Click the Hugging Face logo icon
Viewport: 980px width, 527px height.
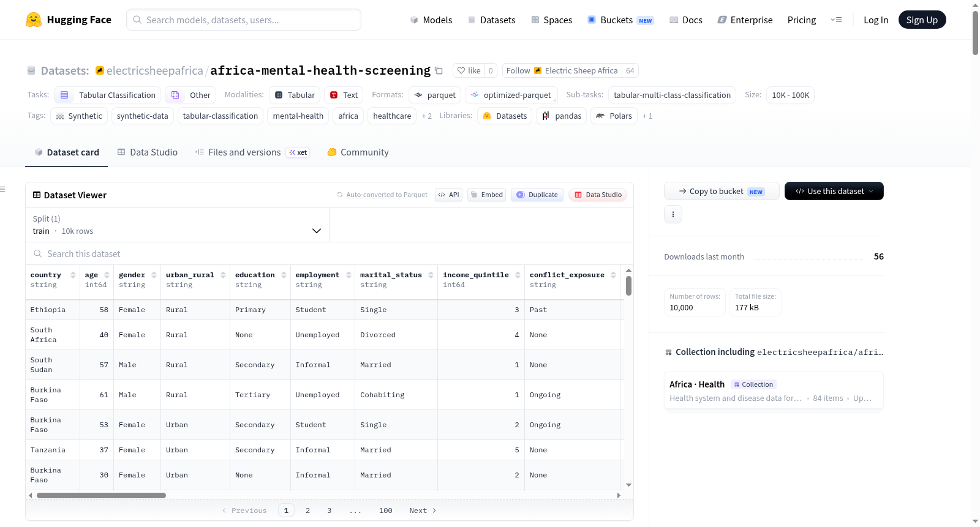34,20
